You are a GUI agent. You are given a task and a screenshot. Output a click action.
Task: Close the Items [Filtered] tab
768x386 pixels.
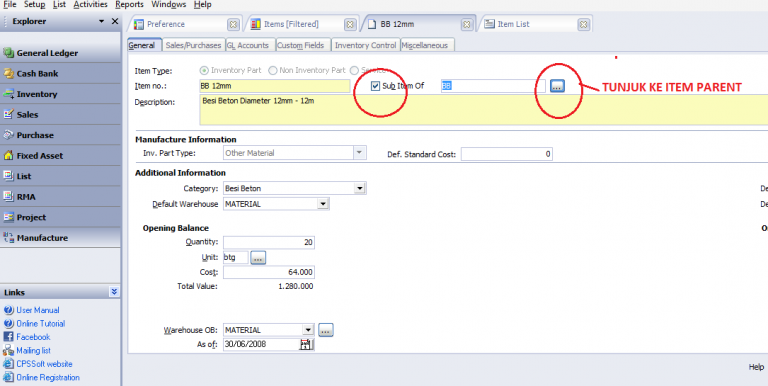pyautogui.click(x=350, y=24)
